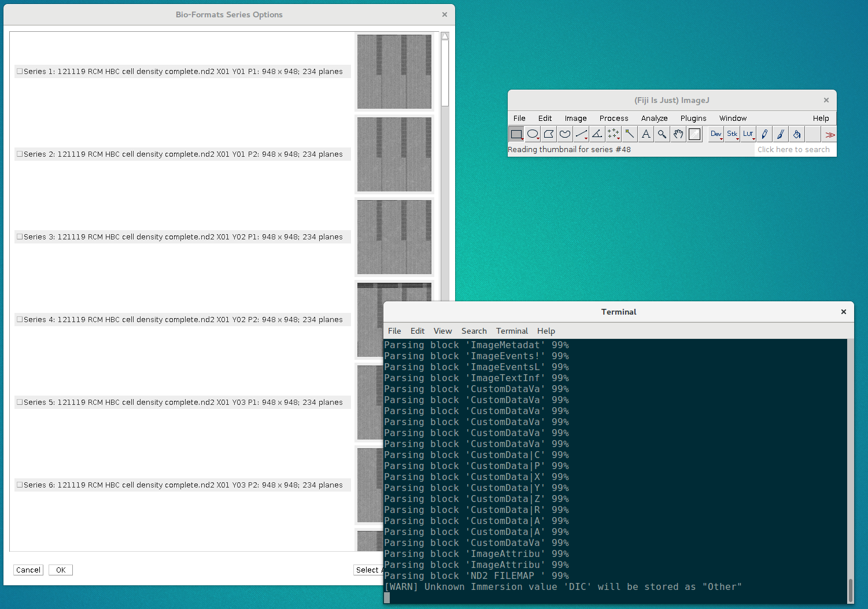Select the magnifying glass zoom tool
Image resolution: width=868 pixels, height=609 pixels.
point(662,134)
